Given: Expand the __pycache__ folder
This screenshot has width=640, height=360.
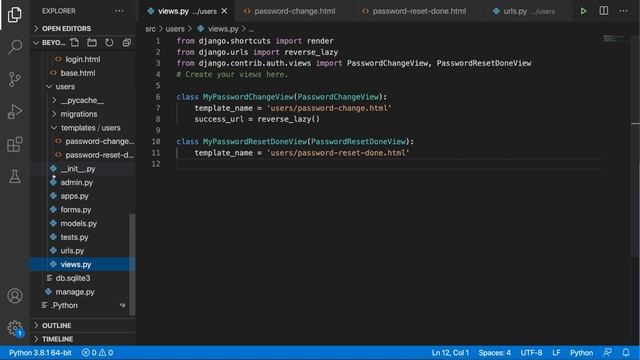Looking at the screenshot, I should pyautogui.click(x=82, y=100).
